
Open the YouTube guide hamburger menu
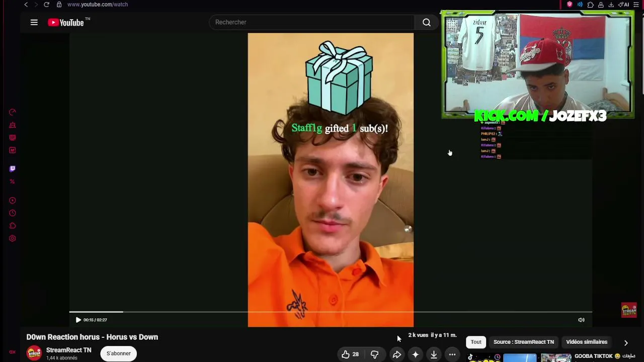click(x=34, y=22)
